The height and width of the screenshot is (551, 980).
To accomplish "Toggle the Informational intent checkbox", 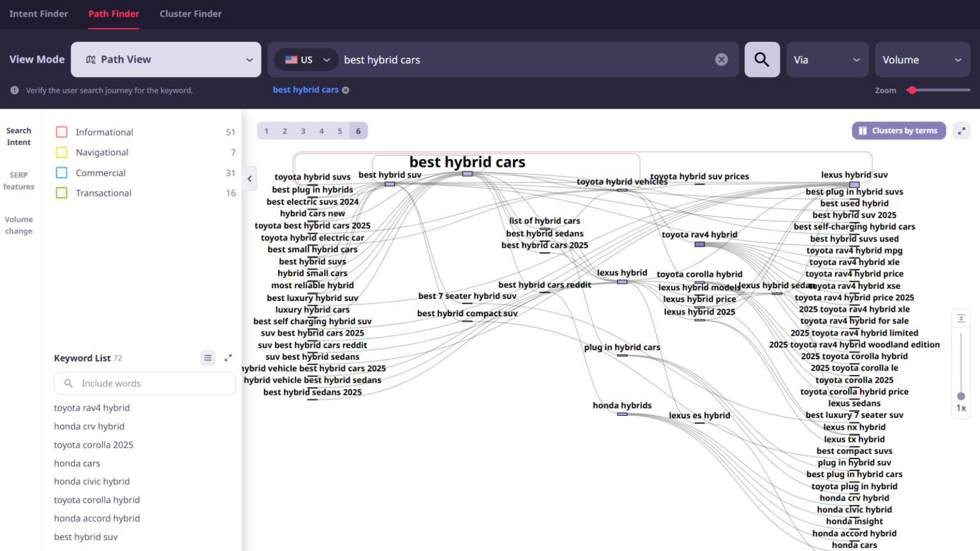I will tap(61, 132).
